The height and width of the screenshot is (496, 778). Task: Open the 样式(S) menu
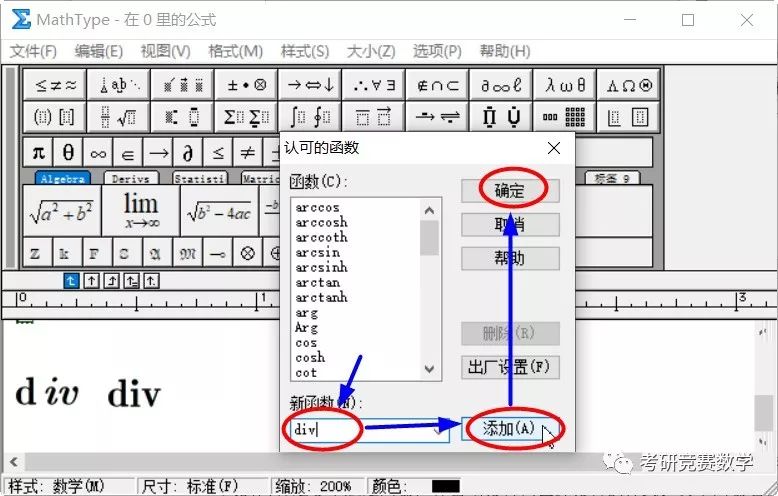tap(305, 51)
